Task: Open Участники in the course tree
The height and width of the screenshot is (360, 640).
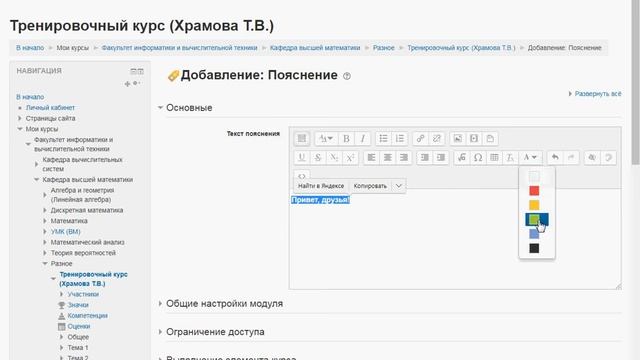Action: [x=83, y=294]
